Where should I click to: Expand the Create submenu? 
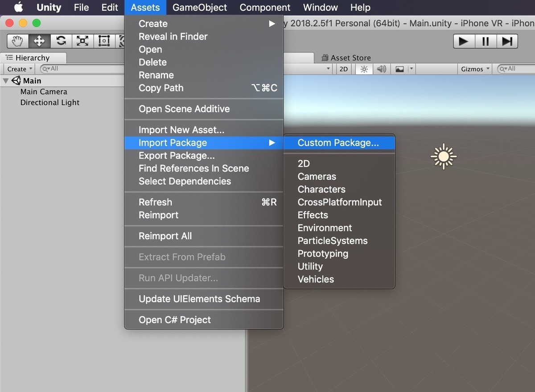[x=204, y=24]
